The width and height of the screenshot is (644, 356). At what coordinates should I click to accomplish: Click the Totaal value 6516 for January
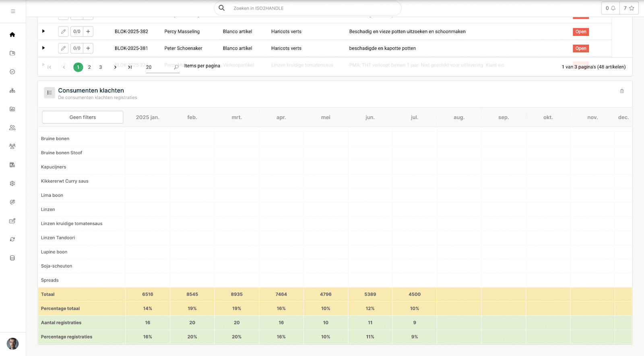coord(148,294)
